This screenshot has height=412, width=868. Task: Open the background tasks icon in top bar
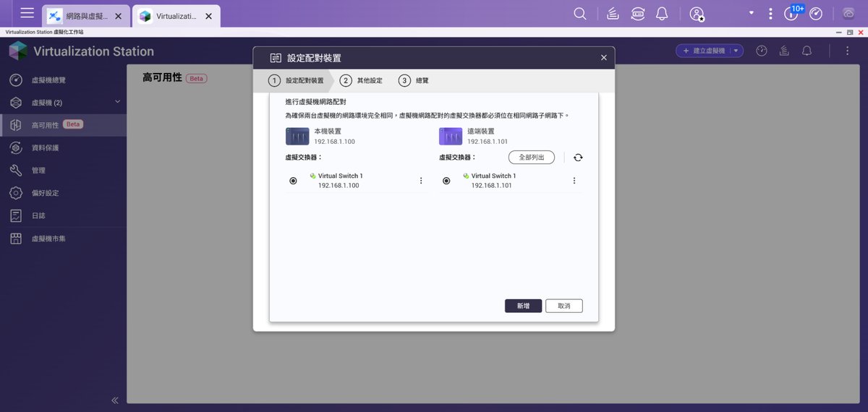(613, 14)
